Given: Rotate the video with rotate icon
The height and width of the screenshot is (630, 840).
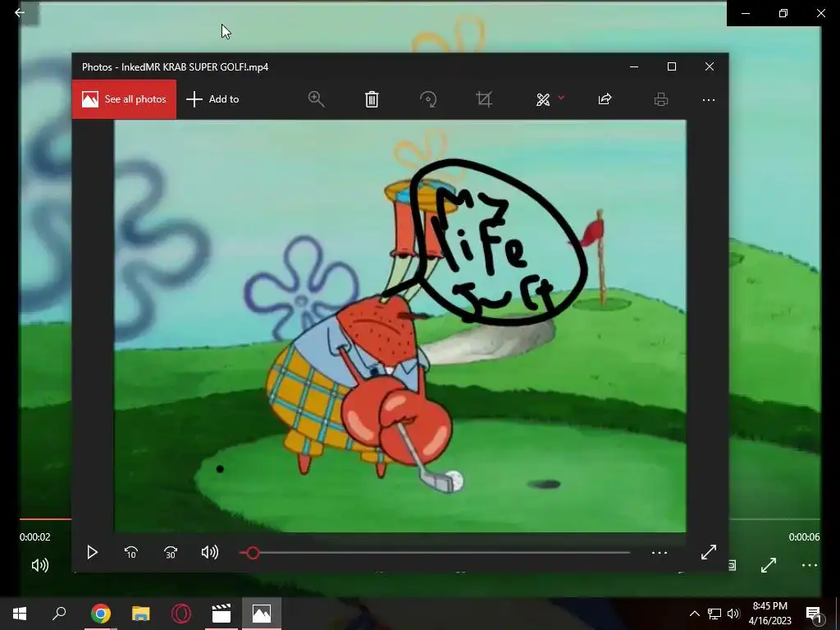Looking at the screenshot, I should [428, 99].
